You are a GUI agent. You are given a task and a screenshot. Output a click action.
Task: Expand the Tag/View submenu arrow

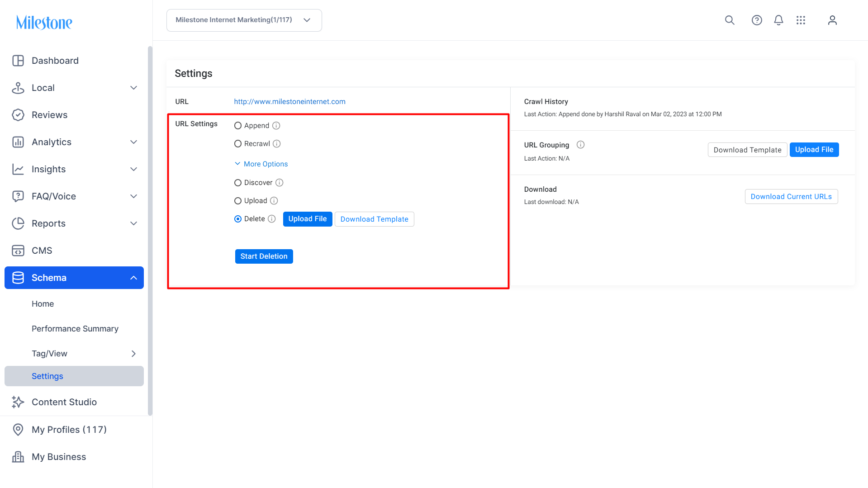[134, 354]
